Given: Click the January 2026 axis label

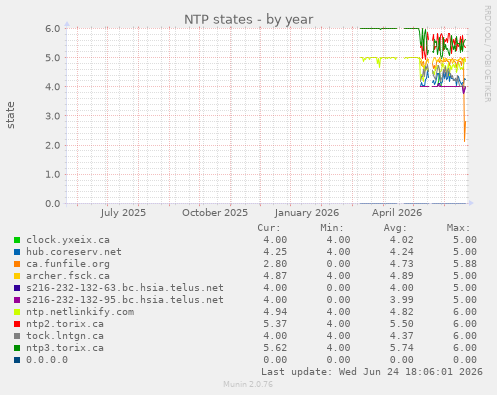Looking at the screenshot, I should point(307,213).
